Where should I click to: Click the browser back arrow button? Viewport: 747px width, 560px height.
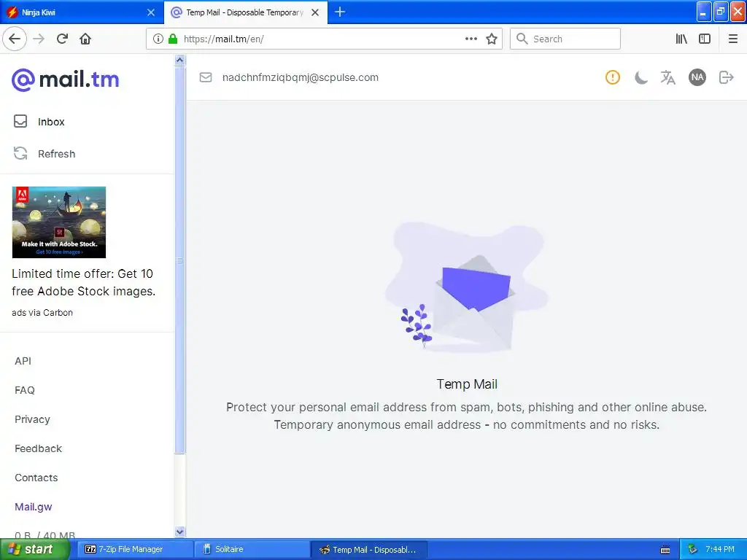click(x=15, y=39)
